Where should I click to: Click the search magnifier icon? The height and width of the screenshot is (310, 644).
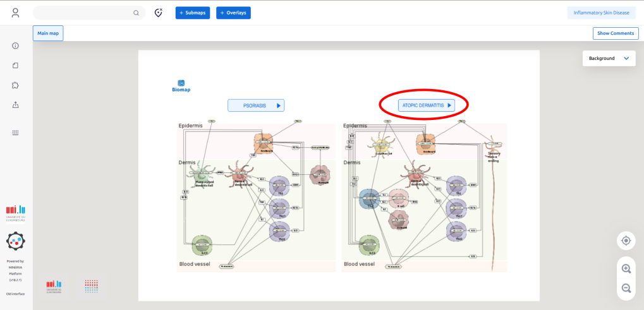tap(136, 13)
